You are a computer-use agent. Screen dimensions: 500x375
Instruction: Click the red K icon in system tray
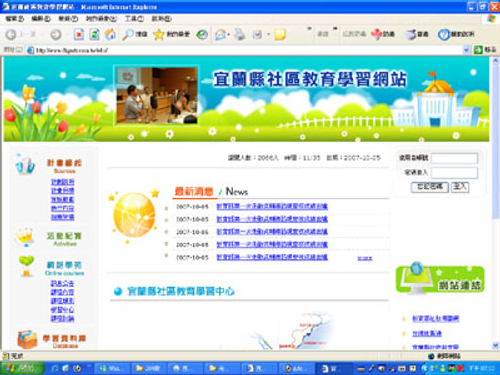pyautogui.click(x=461, y=368)
